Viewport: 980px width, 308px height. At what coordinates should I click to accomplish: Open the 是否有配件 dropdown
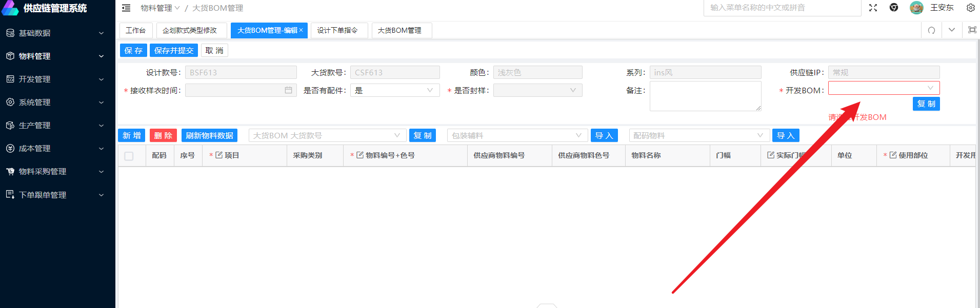[394, 90]
